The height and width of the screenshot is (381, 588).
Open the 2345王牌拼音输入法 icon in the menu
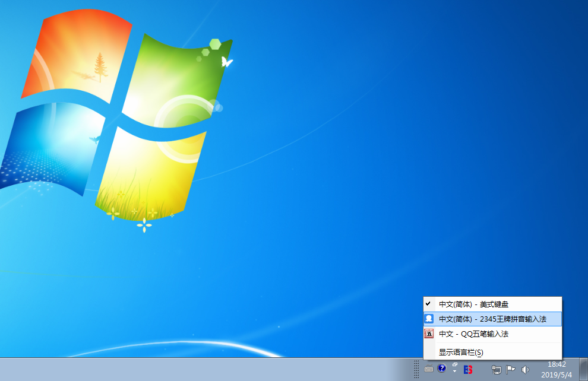(430, 319)
